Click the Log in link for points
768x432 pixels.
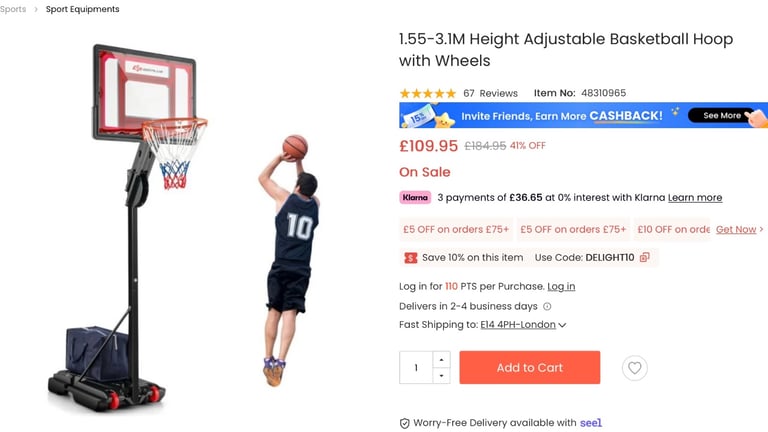(561, 287)
